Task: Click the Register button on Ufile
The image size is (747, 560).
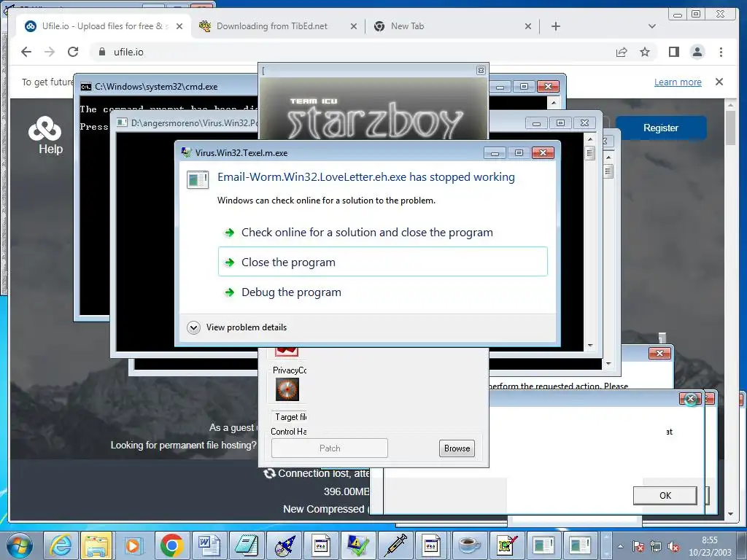Action: 661,128
